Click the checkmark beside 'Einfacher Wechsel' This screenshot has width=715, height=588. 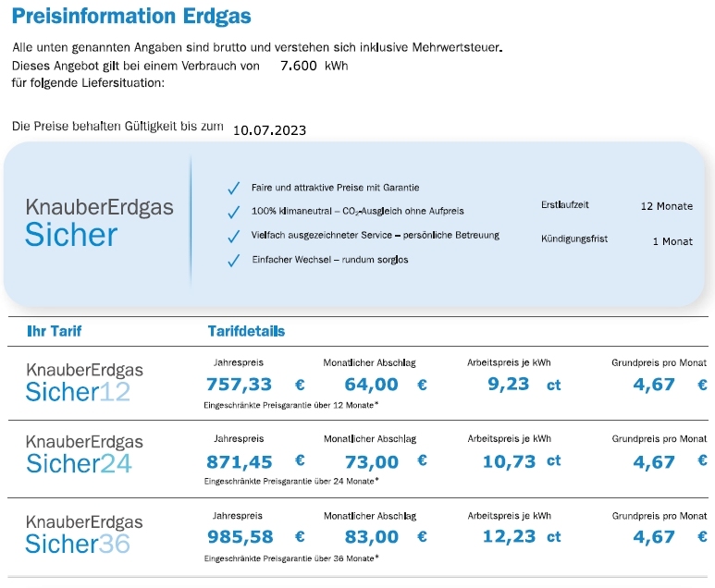233,261
